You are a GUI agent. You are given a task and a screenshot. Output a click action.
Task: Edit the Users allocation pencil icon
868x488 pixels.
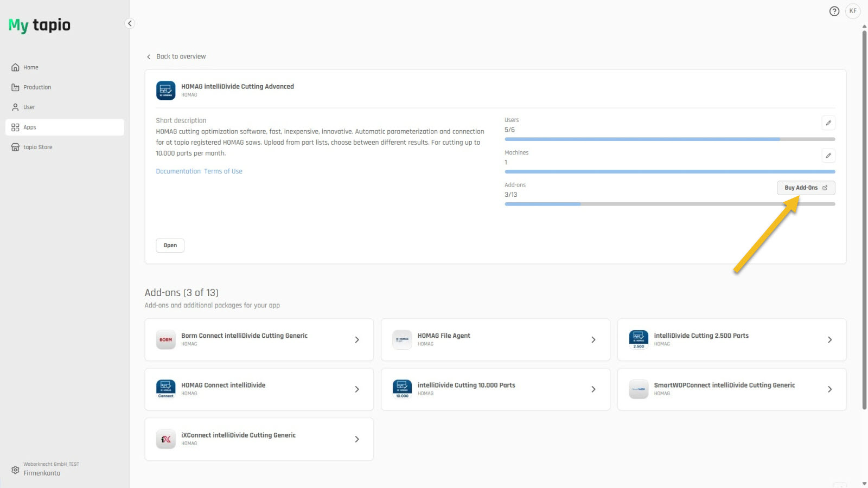828,123
